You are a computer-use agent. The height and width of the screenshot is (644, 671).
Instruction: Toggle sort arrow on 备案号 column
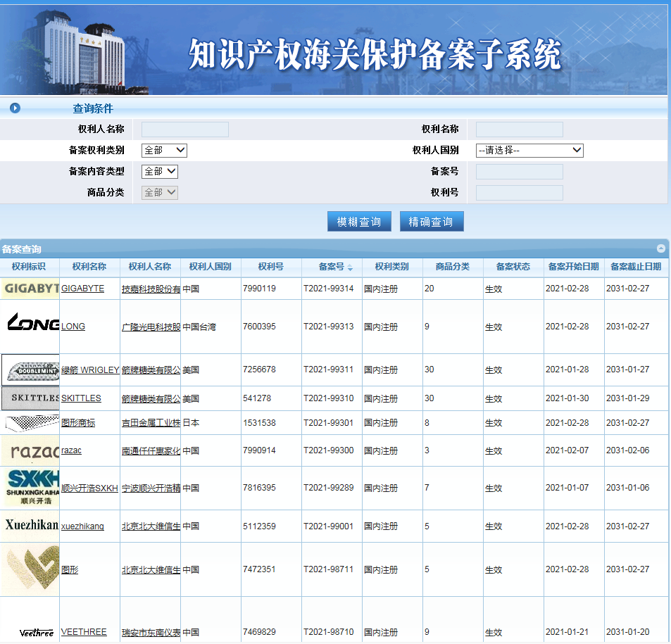350,267
